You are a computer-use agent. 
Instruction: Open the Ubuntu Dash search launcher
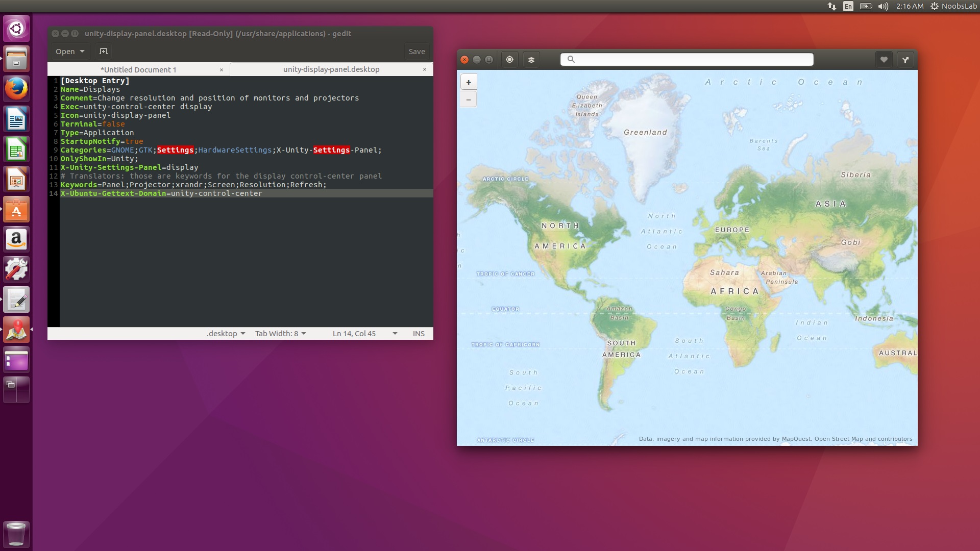(16, 28)
